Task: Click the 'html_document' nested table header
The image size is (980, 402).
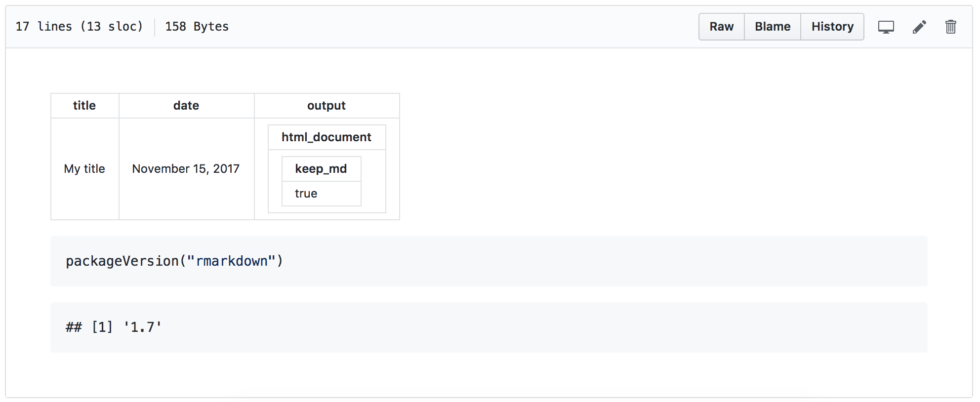Action: tap(326, 137)
